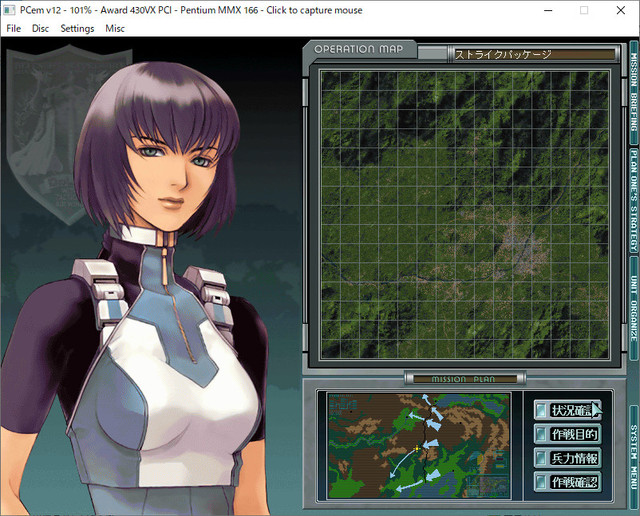Viewport: 640px width, 516px height.
Task: Click the ストライクパッケージ title field
Action: (534, 55)
